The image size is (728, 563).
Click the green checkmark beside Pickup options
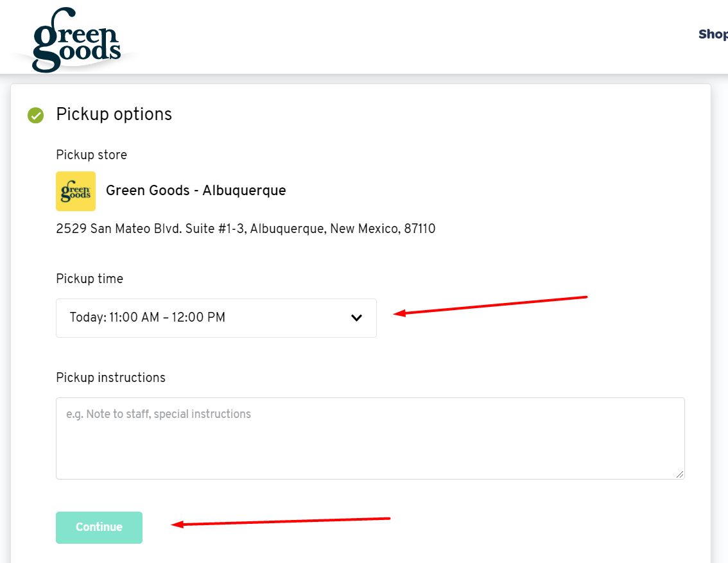pos(35,116)
